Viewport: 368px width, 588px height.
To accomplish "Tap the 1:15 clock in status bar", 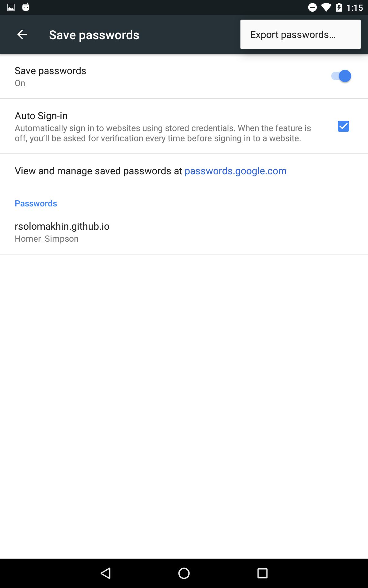I will point(355,7).
